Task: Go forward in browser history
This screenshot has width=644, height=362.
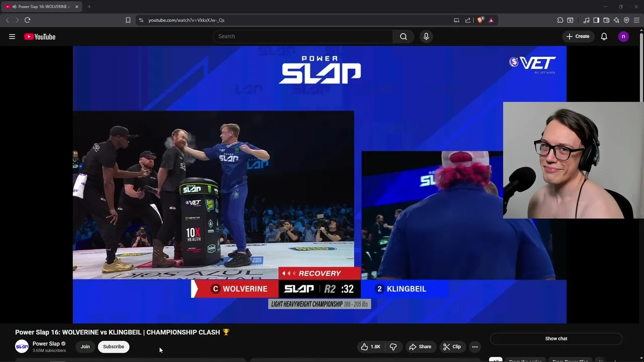Action: click(17, 20)
